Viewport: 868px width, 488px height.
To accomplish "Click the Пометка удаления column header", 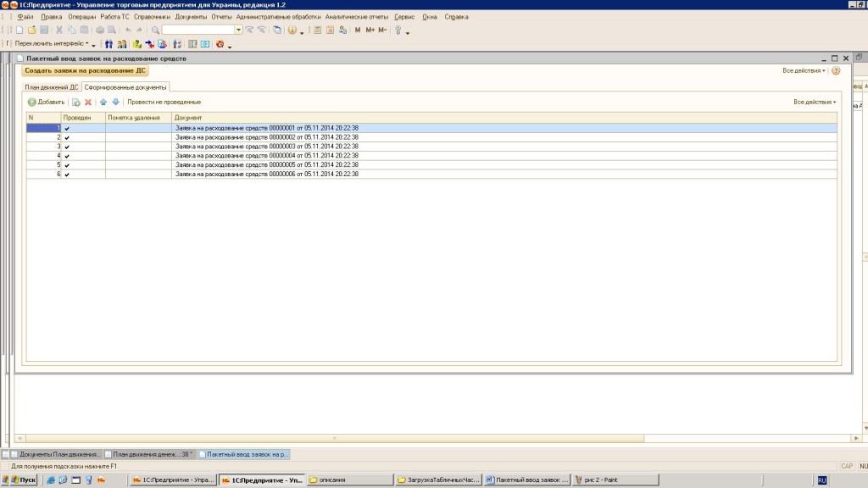I will [x=138, y=118].
